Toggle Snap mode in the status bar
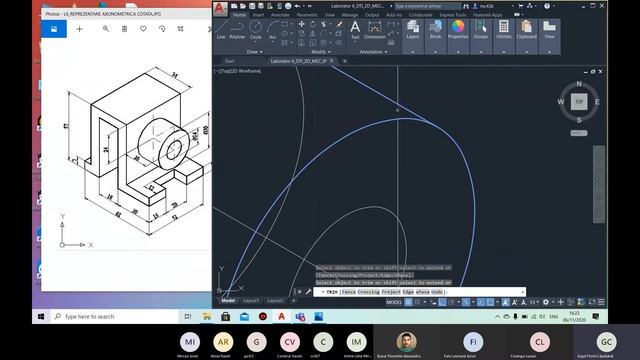The width and height of the screenshot is (640, 360). (417, 302)
